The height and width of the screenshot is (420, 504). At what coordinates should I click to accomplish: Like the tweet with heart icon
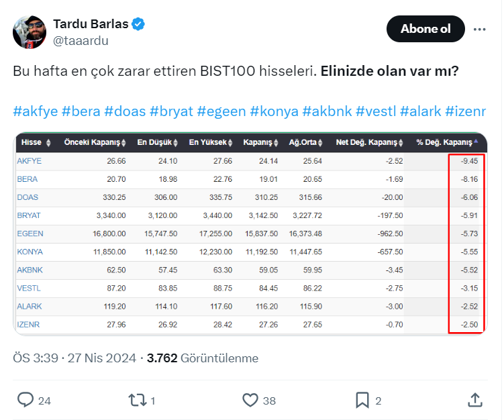pos(250,400)
